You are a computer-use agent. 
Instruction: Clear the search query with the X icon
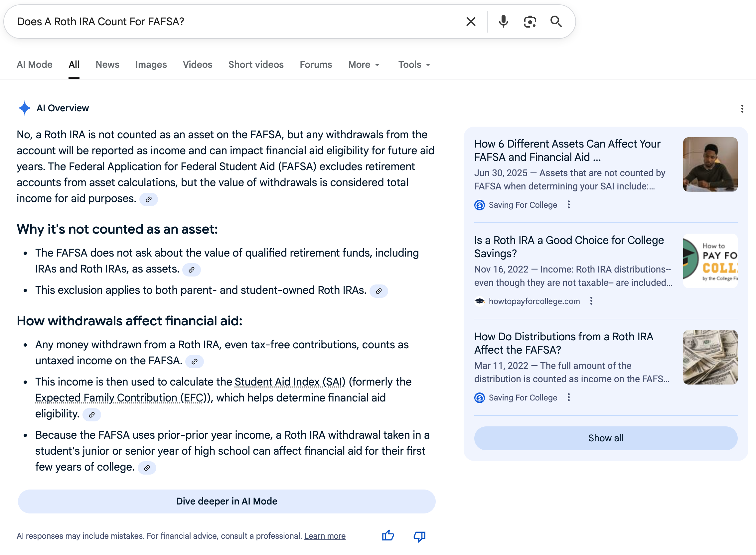click(x=471, y=22)
